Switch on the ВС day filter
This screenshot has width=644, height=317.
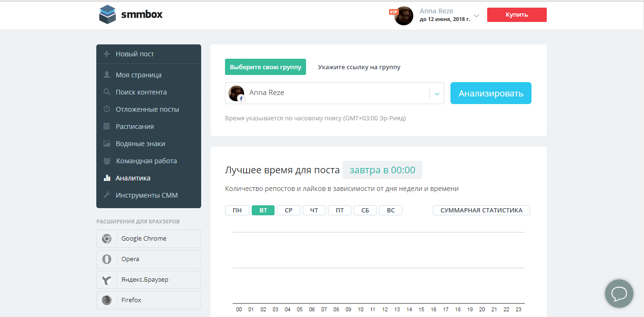[x=390, y=210]
